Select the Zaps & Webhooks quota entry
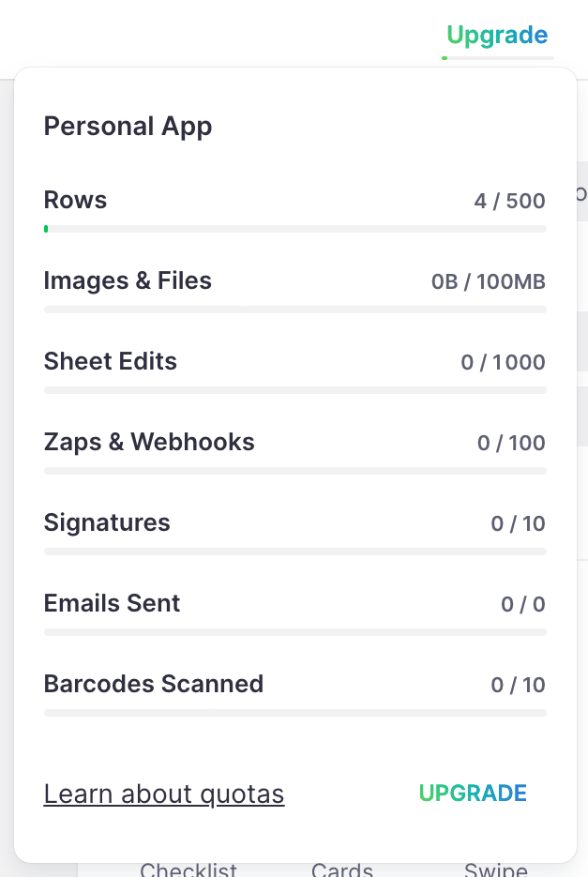The width and height of the screenshot is (588, 877). point(148,442)
